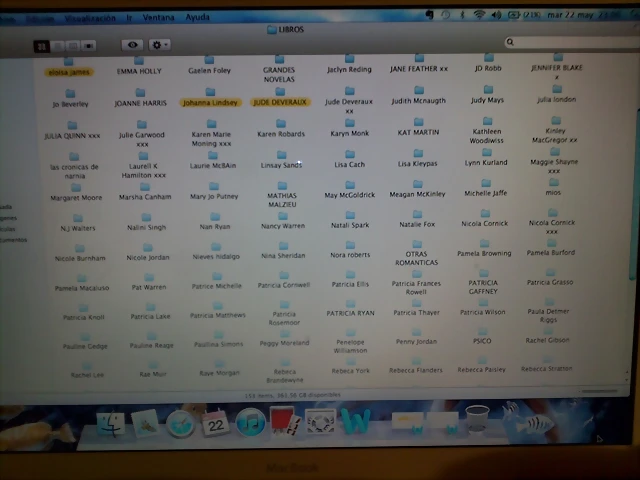The height and width of the screenshot is (480, 640).
Task: Select the Patricia Cornwell folder
Action: point(284,280)
